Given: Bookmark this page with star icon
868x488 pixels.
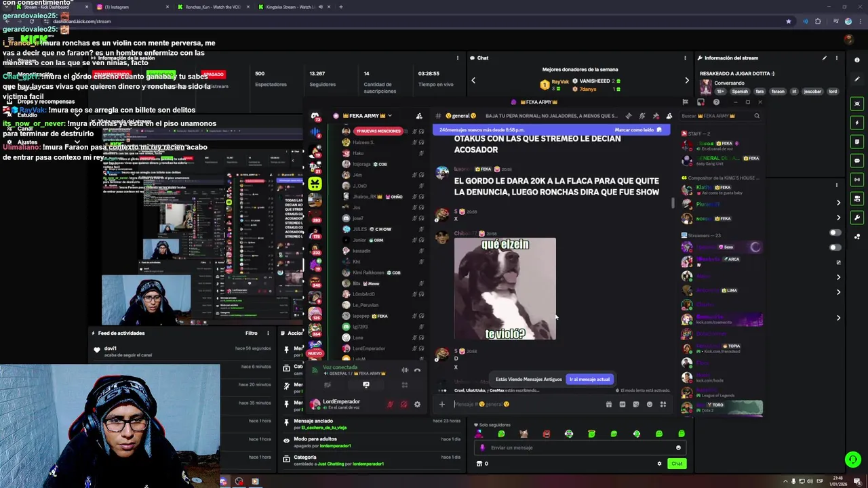Looking at the screenshot, I should [x=788, y=21].
